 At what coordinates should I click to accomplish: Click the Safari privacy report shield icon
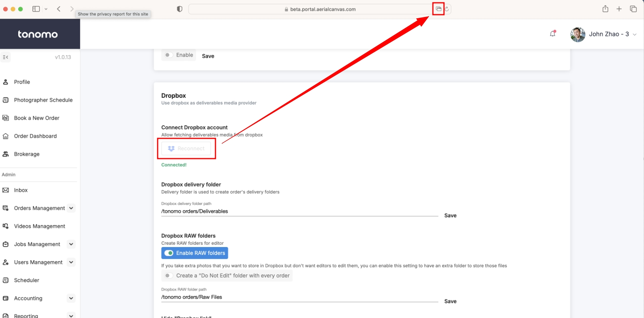click(x=179, y=9)
